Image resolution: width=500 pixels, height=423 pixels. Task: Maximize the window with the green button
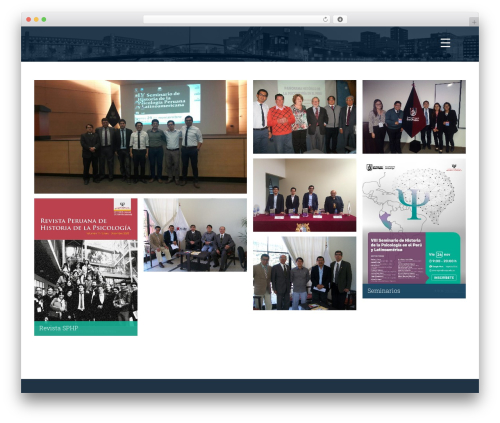pos(44,20)
